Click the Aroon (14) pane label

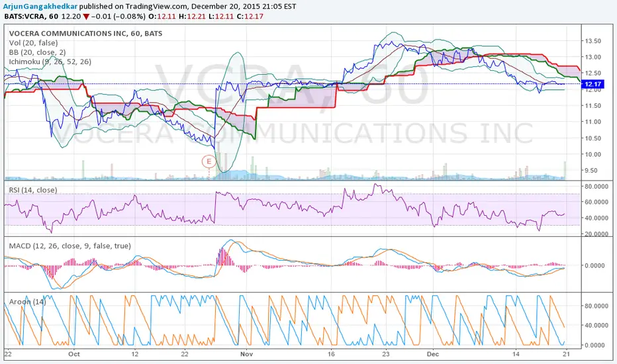pyautogui.click(x=28, y=302)
